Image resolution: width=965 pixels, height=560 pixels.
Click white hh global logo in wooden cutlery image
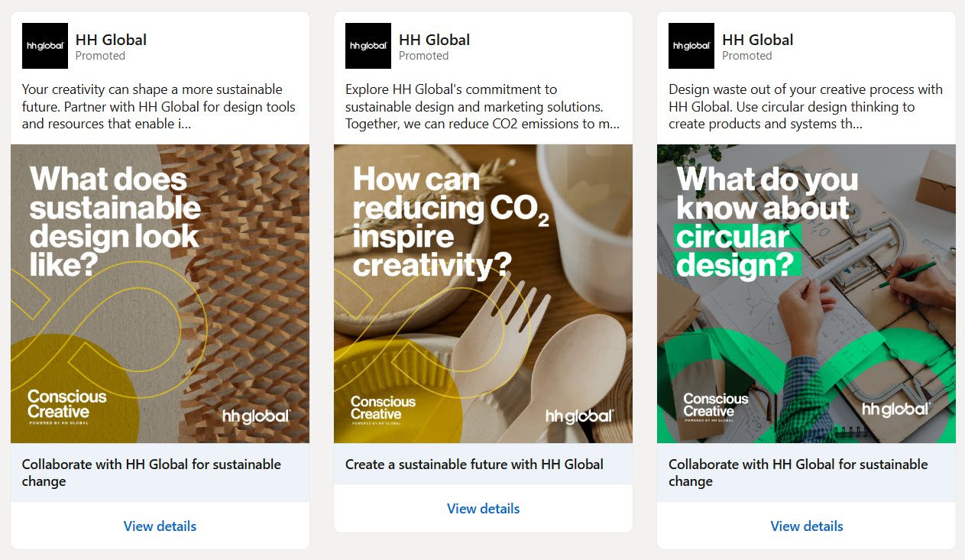pos(578,416)
